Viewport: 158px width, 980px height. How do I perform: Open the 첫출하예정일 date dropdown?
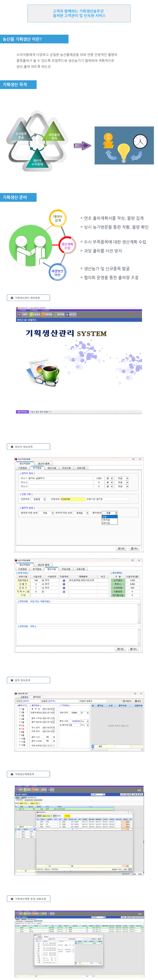54,713
